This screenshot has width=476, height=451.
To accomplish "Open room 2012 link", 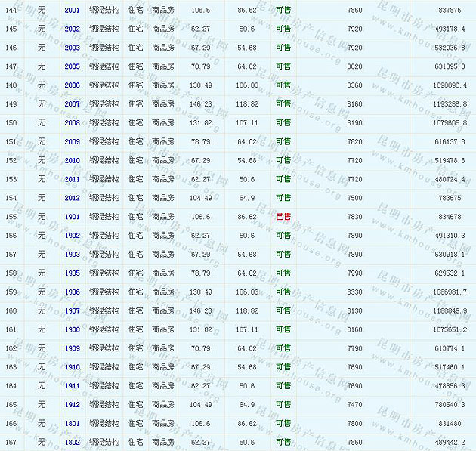I will coord(72,198).
